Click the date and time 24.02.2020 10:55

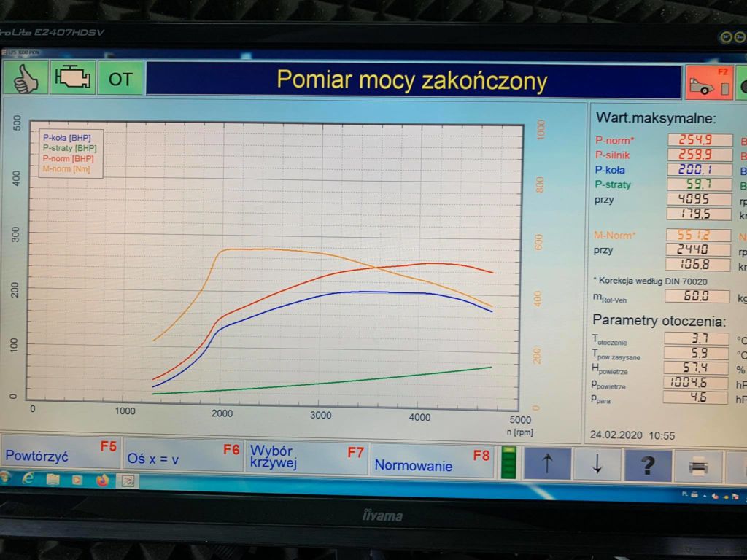point(632,435)
